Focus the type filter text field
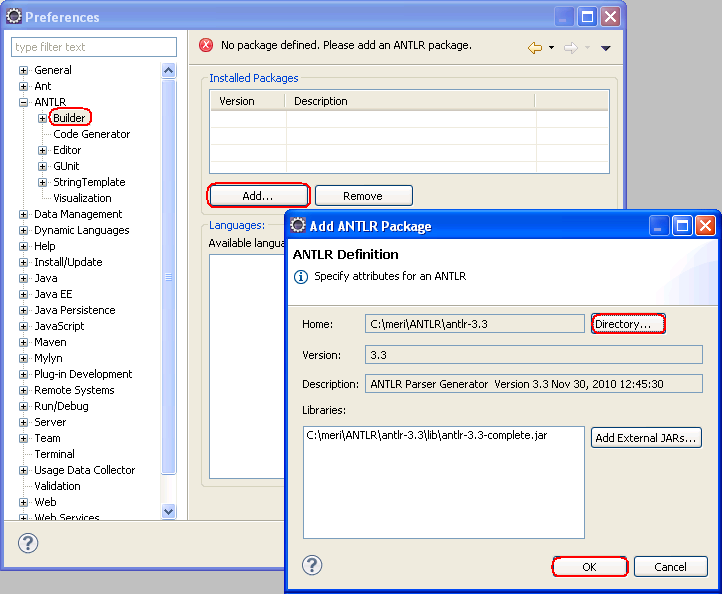This screenshot has width=722, height=594. pos(94,47)
